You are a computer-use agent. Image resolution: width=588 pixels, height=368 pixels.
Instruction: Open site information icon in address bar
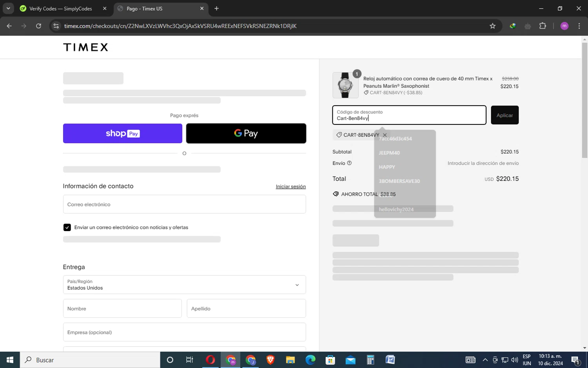[x=56, y=26]
